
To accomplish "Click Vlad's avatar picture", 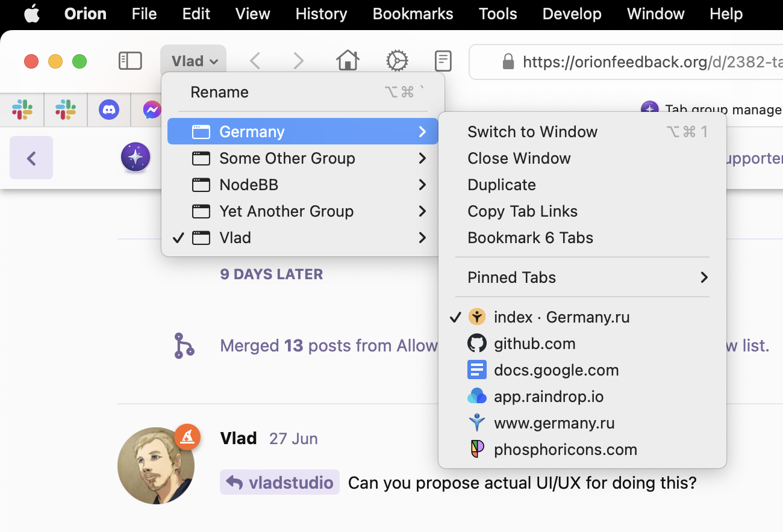I will tap(155, 466).
